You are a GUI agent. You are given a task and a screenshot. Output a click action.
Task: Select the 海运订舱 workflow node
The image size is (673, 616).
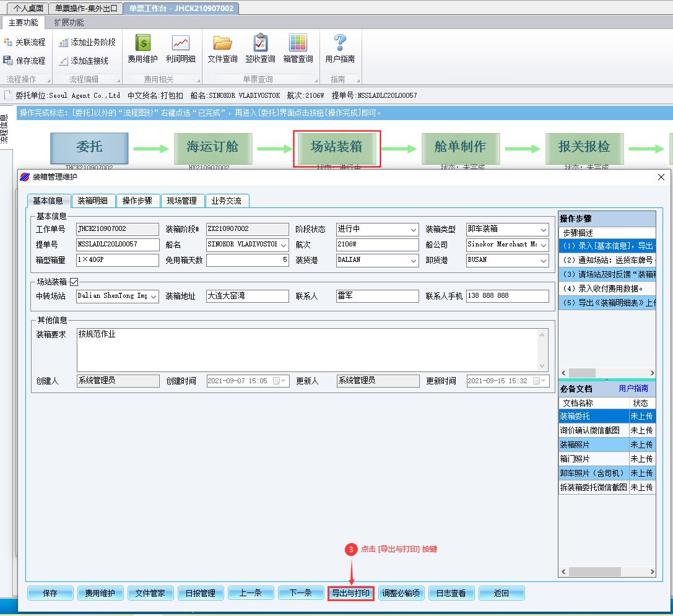pyautogui.click(x=213, y=147)
